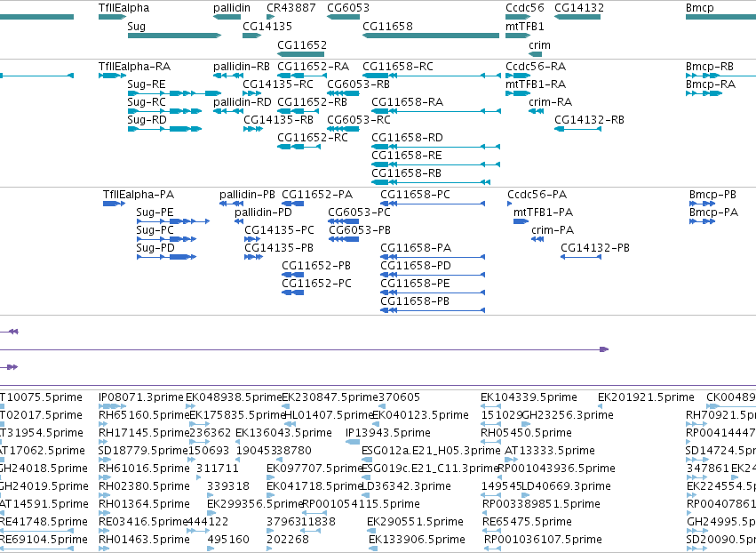Select the EK104339.5prime EST
Screen dimensions: 756x553
click(490, 406)
